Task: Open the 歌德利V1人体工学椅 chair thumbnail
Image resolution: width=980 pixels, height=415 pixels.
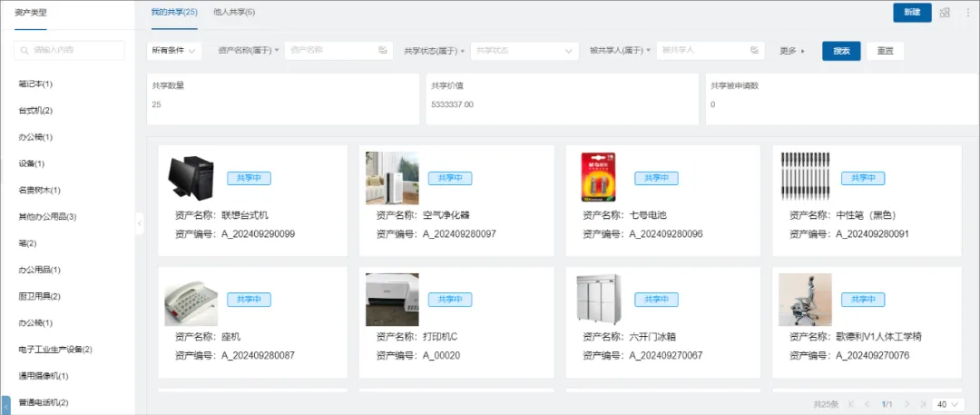Action: (805, 300)
